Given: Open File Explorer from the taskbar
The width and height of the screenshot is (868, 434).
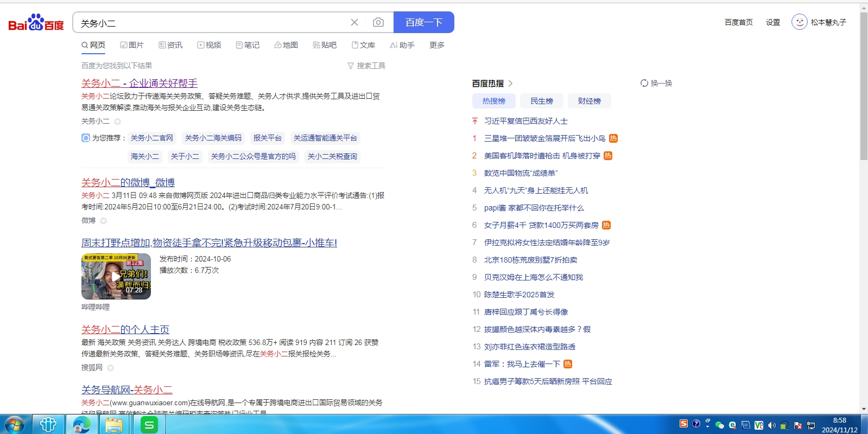Looking at the screenshot, I should coord(114,425).
